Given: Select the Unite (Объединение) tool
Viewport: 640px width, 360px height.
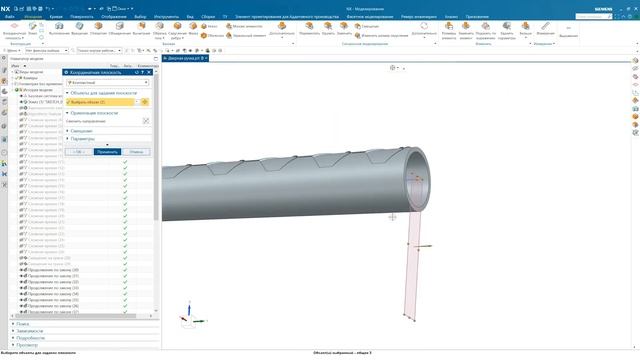Looking at the screenshot, I should point(119,29).
